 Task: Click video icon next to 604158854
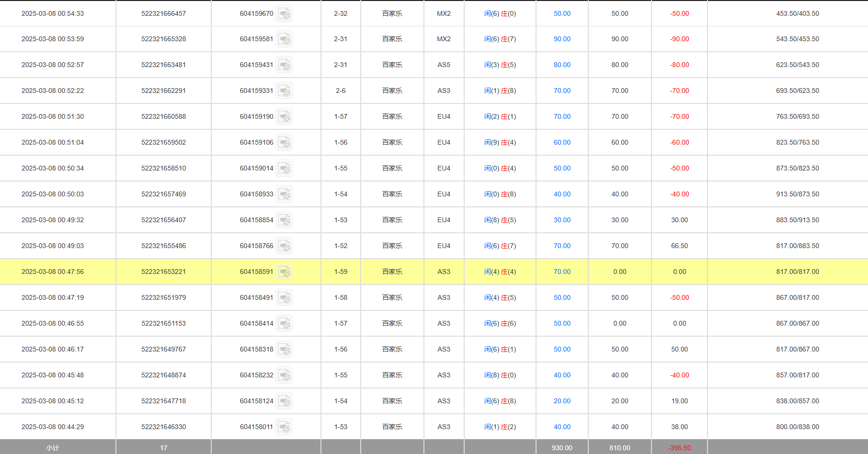click(285, 220)
